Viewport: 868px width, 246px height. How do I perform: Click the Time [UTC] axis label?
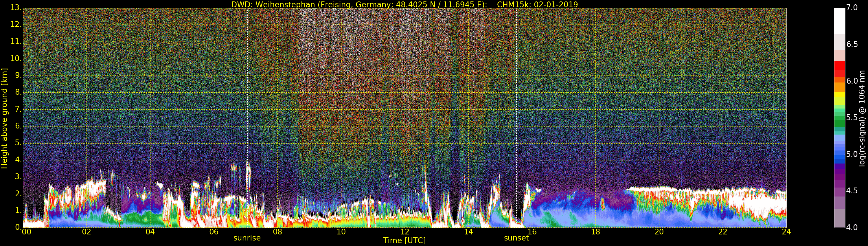[x=404, y=241]
